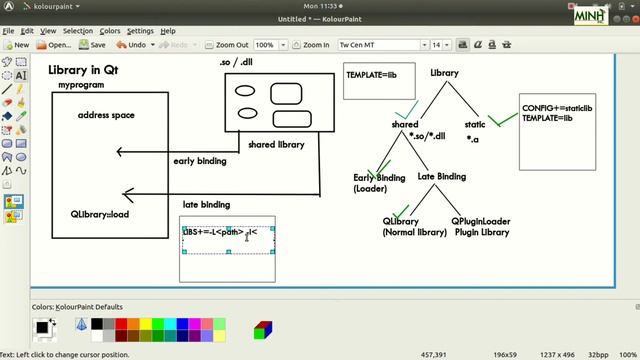Select the Ellipse shape tool

click(x=21, y=157)
